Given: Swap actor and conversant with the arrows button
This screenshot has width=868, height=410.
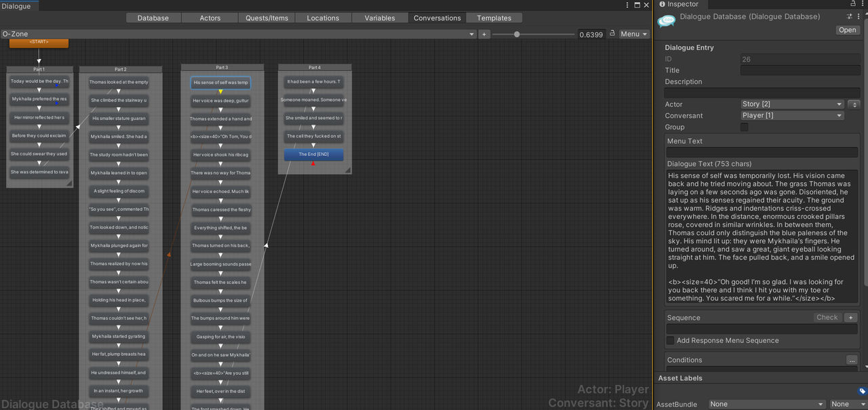Looking at the screenshot, I should (x=854, y=104).
